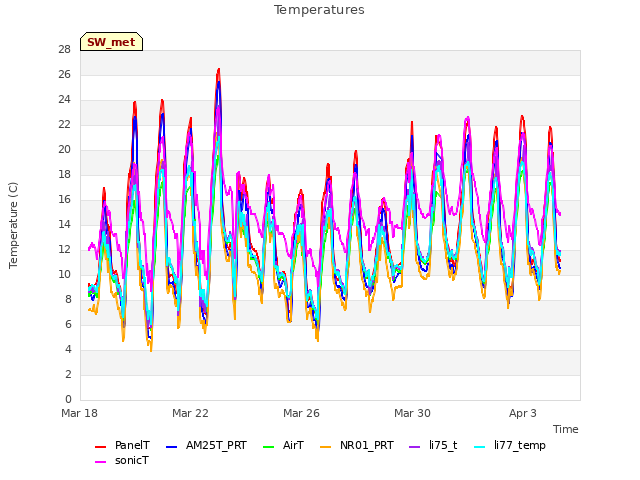This screenshot has width=640, height=480.
Task: Click the Temperatures chart title
Action: 319,10
